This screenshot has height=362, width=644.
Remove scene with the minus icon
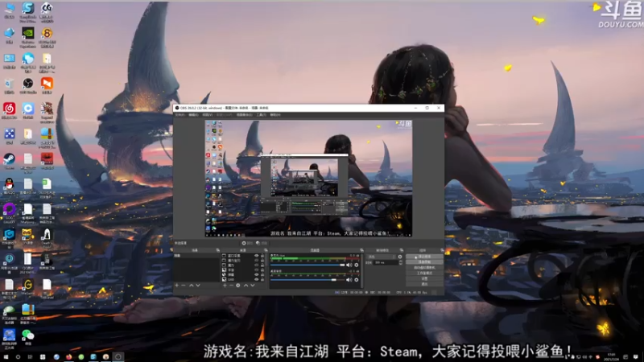coord(184,286)
